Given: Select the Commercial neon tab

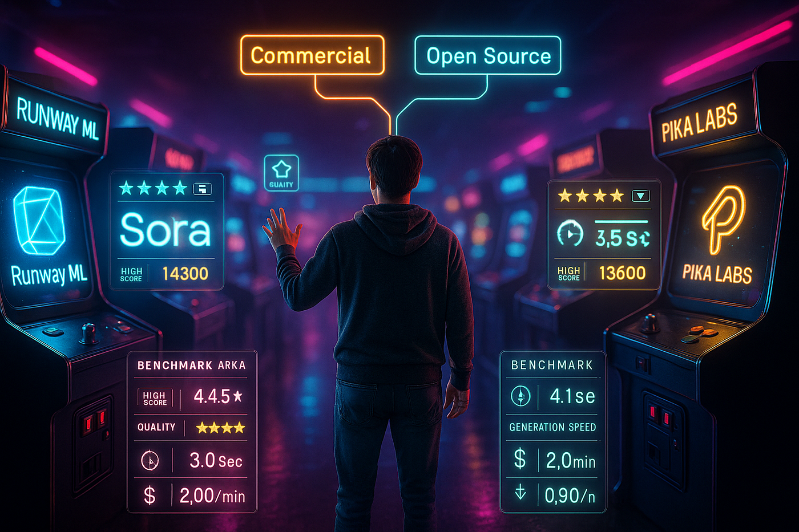Looking at the screenshot, I should (x=312, y=55).
